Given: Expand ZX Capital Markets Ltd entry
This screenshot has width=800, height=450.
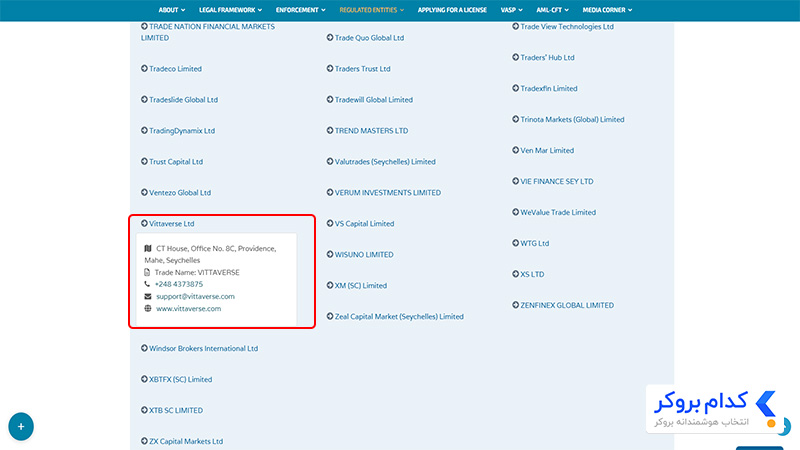Looking at the screenshot, I should click(x=182, y=441).
